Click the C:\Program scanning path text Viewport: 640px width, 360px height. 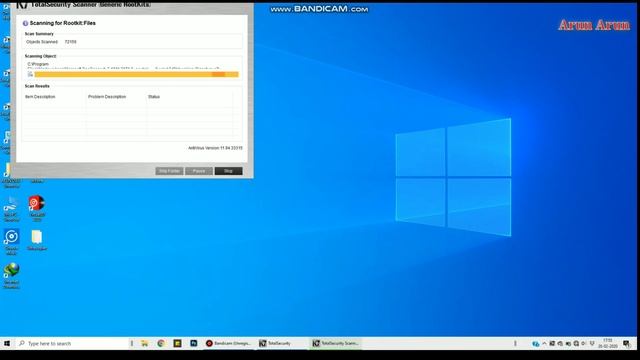[x=38, y=64]
